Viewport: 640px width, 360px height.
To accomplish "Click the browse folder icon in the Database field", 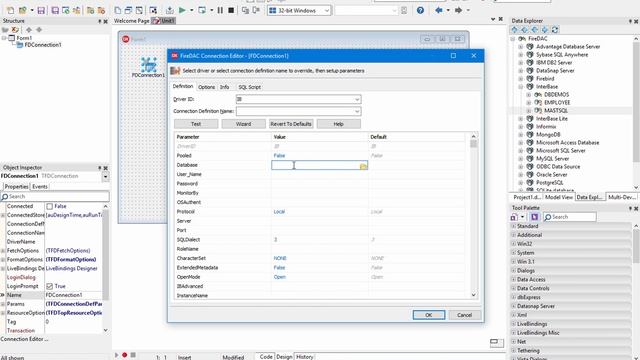I will (x=363, y=165).
